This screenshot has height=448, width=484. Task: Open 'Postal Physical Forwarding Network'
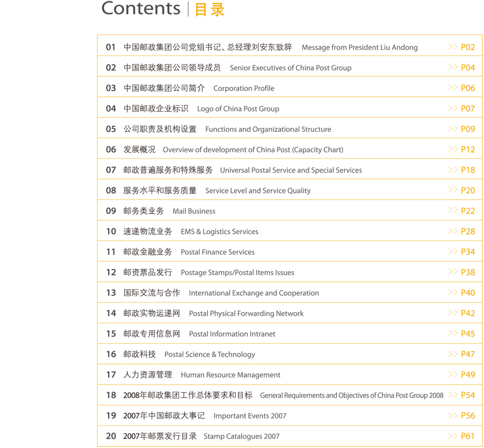246,314
